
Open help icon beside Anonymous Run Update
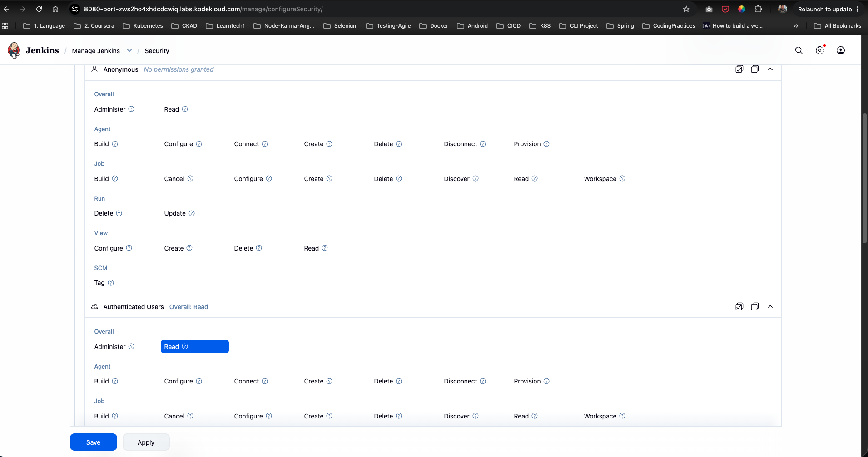192,213
